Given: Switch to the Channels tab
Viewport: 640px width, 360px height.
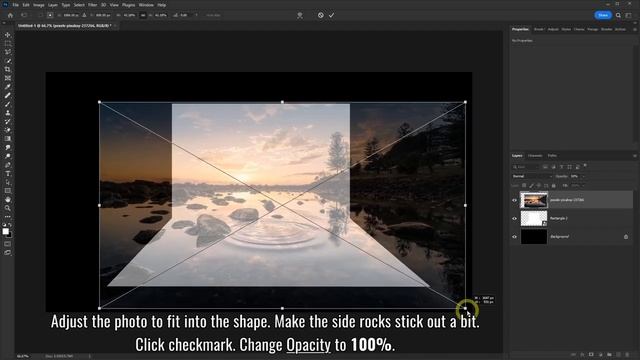Looking at the screenshot, I should click(535, 156).
